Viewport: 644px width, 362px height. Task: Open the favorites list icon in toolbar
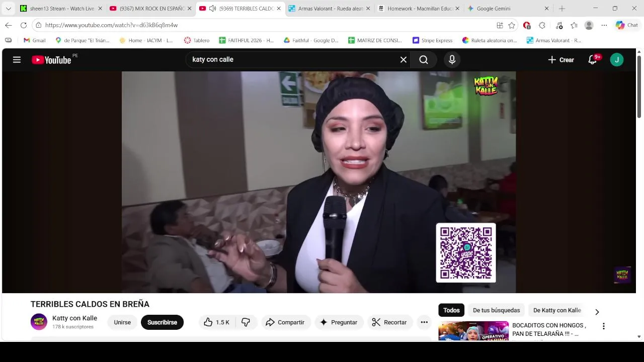(574, 25)
